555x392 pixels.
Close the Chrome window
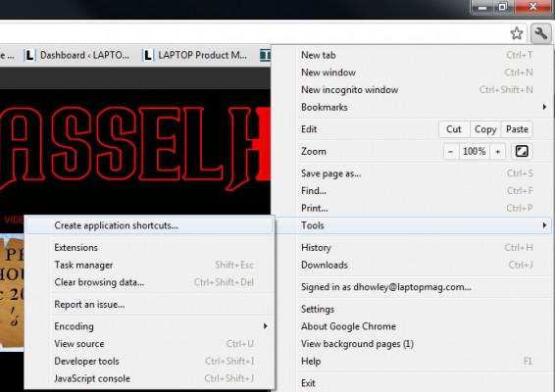pos(533,6)
